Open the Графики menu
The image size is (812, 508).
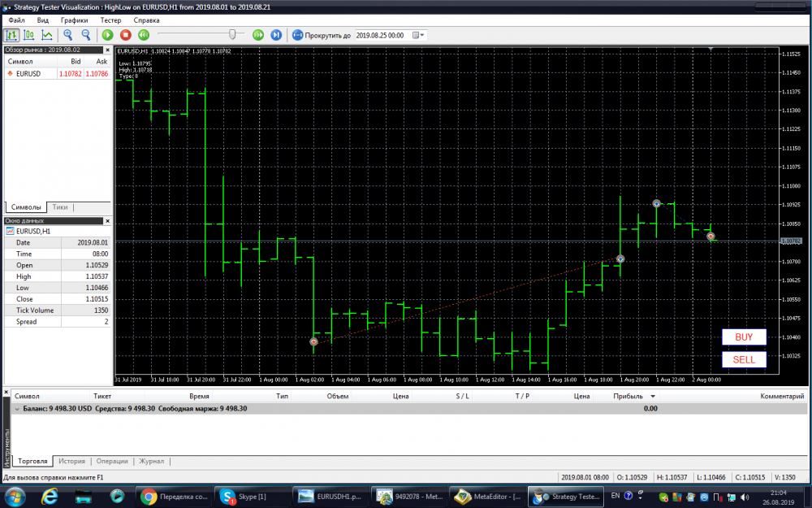[74, 20]
